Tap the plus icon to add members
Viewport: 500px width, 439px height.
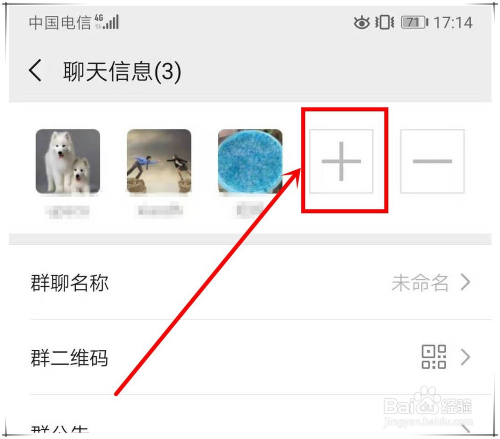pyautogui.click(x=341, y=161)
